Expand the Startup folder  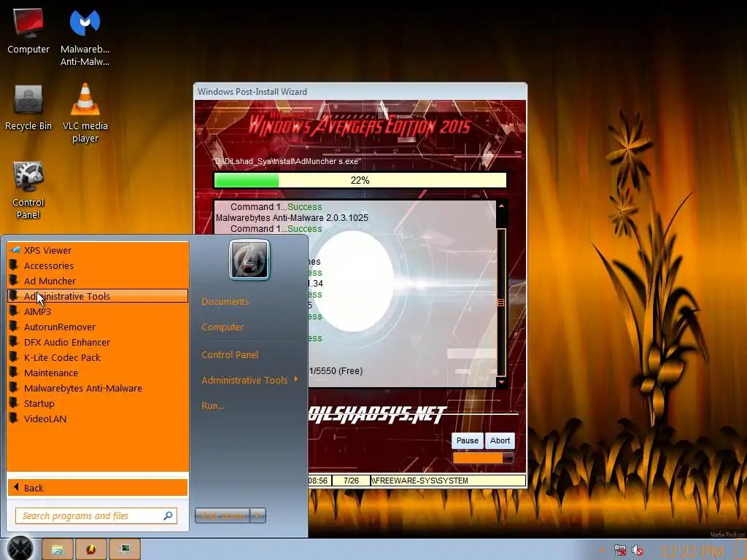[98, 403]
